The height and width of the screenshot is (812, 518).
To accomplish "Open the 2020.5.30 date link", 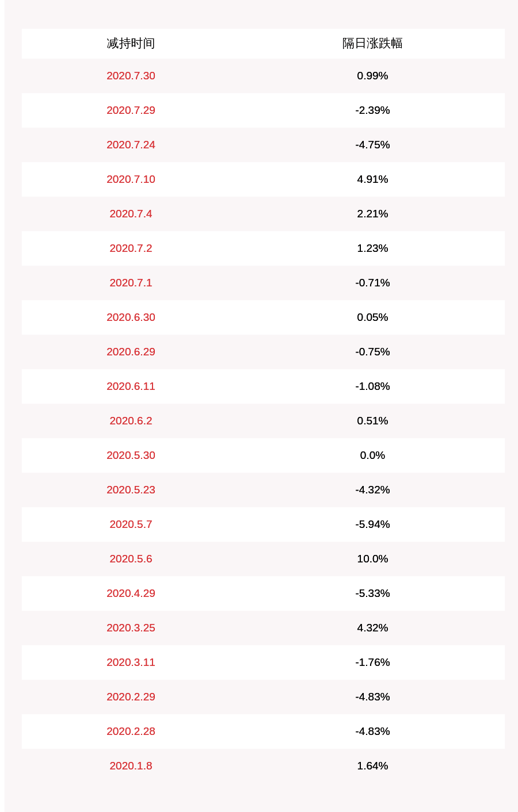I will 131,455.
